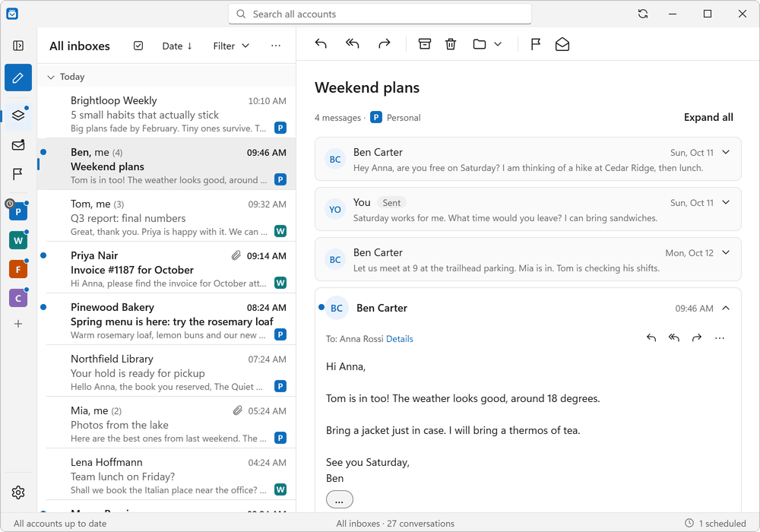Screen dimensions: 760x532
Task: Switch to the purple C account
Action: [18, 298]
